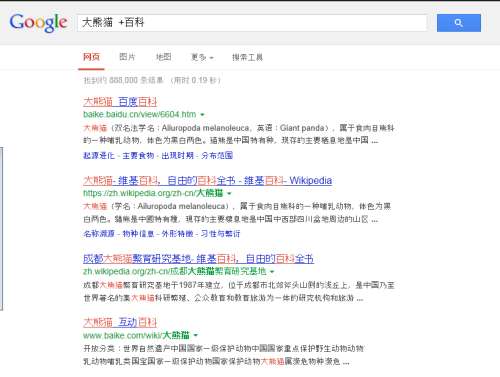Open the 大熊猫_互动百科 result
Screen dimensions: 500x377
120,322
